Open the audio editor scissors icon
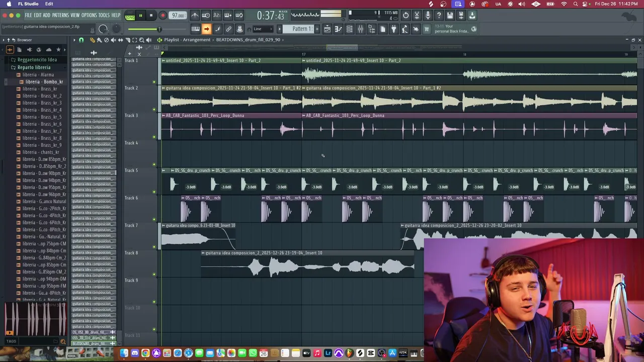This screenshot has height=362, width=644. tap(417, 15)
